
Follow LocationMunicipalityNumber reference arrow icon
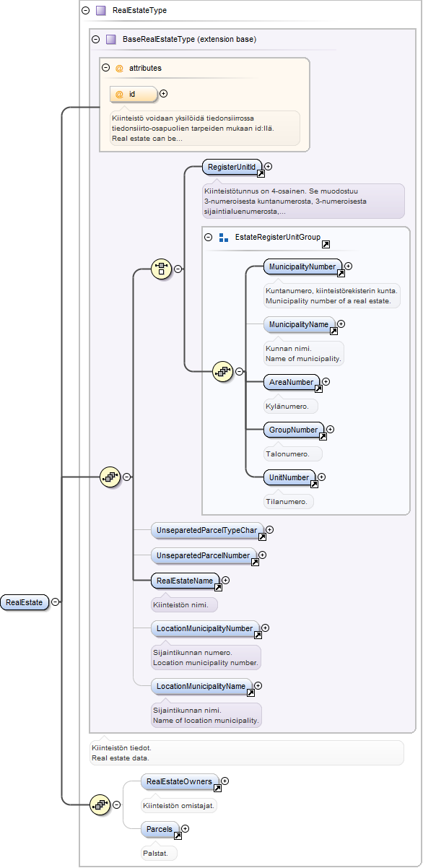click(257, 635)
